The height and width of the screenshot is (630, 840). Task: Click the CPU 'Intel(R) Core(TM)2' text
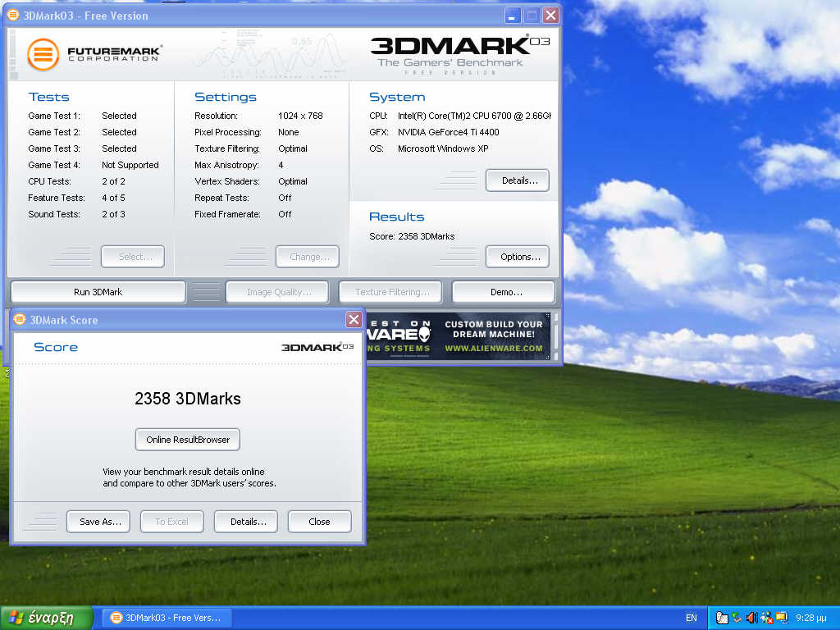474,116
